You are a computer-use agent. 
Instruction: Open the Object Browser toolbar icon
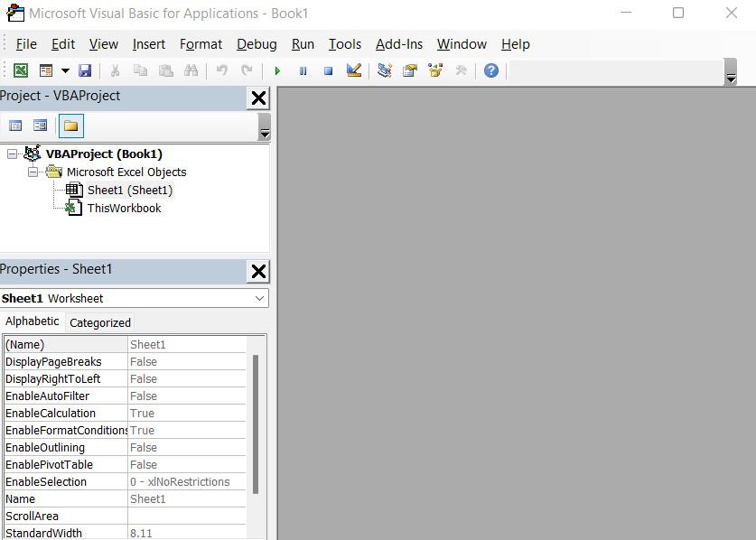pyautogui.click(x=435, y=70)
